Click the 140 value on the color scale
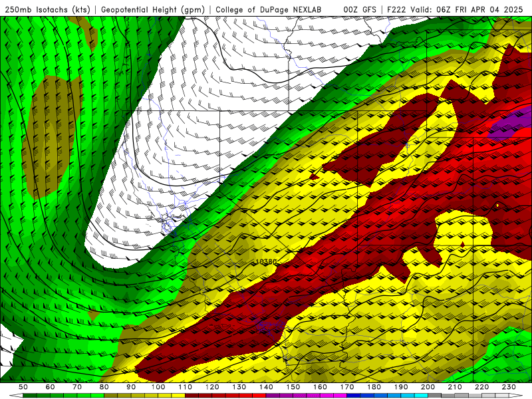 click(x=266, y=387)
